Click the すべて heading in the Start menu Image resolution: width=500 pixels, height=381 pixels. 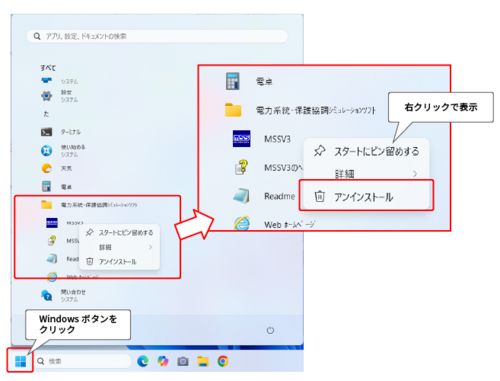pyautogui.click(x=48, y=68)
